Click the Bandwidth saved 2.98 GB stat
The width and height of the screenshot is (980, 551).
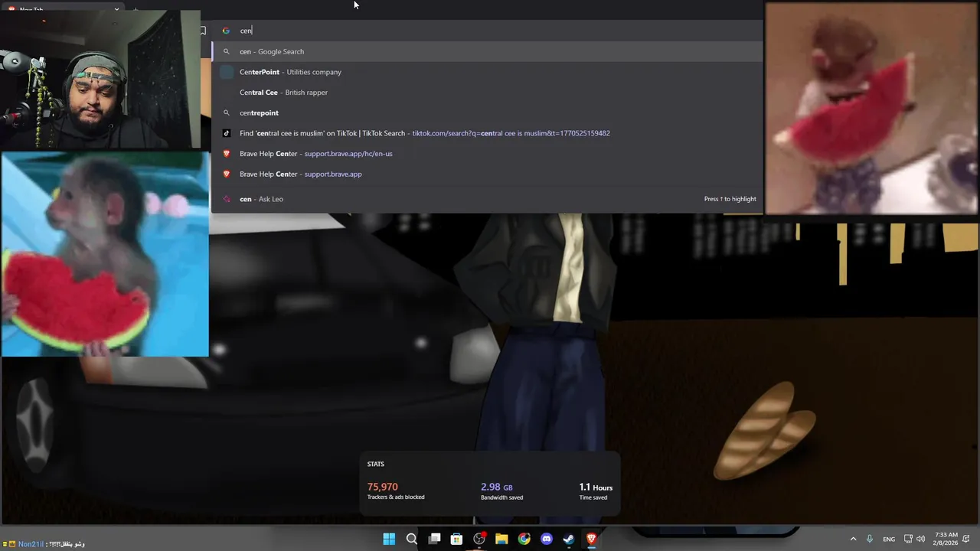point(501,491)
